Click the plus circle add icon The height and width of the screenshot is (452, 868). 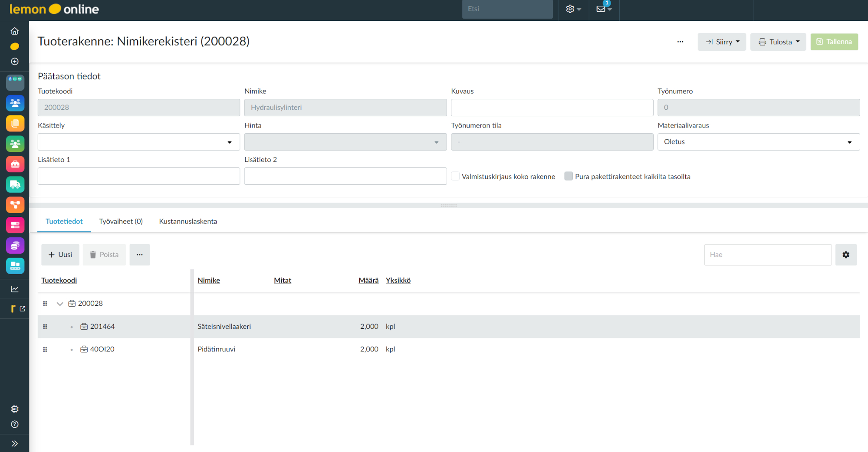point(15,62)
